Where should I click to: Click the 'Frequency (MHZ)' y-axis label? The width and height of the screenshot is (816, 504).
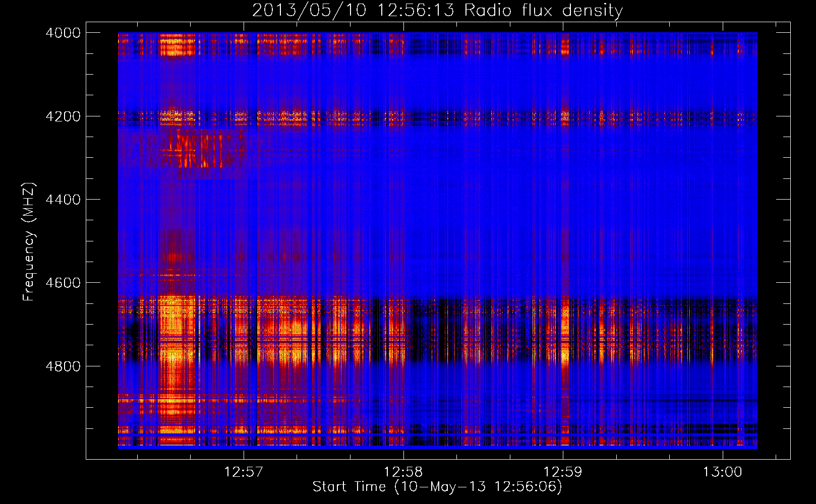coord(29,242)
